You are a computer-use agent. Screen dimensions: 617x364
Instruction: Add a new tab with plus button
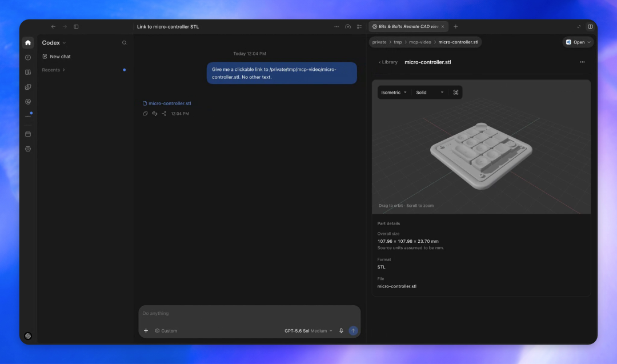[x=456, y=27]
